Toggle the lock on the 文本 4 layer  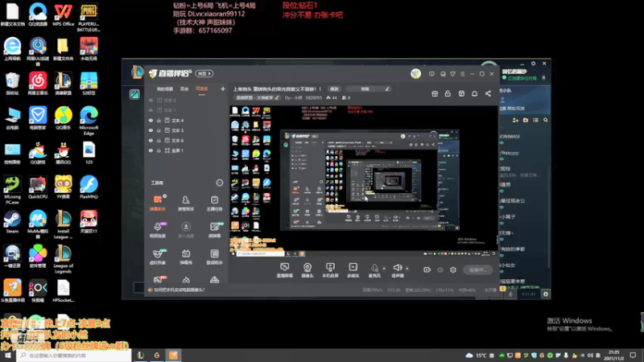(159, 120)
